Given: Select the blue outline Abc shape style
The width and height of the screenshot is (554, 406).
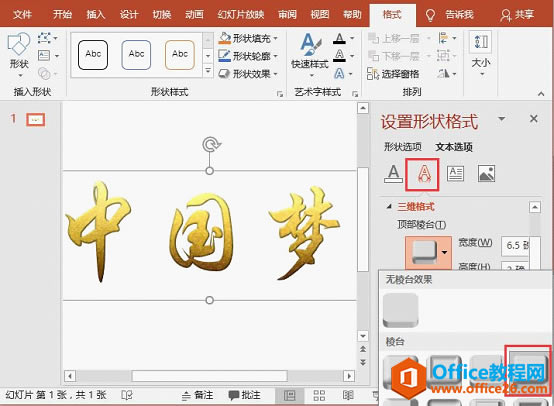Looking at the screenshot, I should point(136,54).
